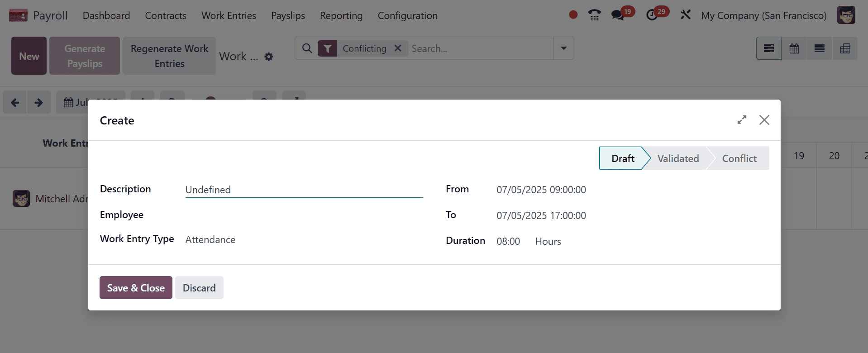Open the Work Entry Type dropdown
This screenshot has width=868, height=353.
click(x=304, y=239)
